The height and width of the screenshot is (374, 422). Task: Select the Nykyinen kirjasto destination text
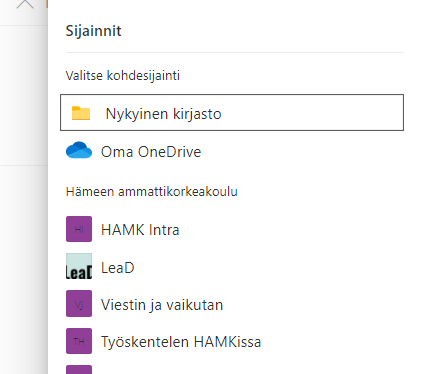click(x=163, y=114)
